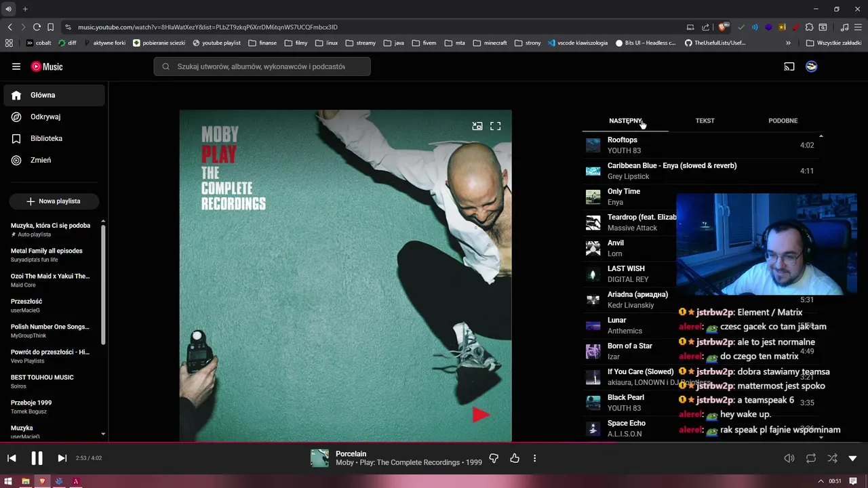Open the Polish Number One Songs playlist
The width and height of the screenshot is (868, 488).
51,331
